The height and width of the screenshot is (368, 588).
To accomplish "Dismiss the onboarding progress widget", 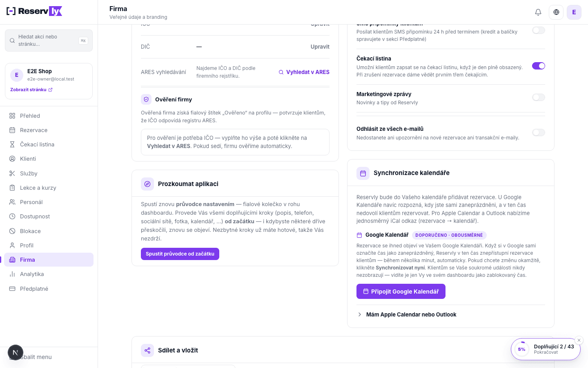I will tap(579, 340).
